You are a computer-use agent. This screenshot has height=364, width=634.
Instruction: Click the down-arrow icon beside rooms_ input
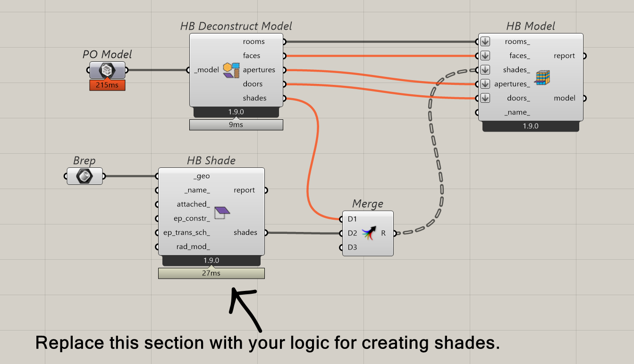[485, 41]
